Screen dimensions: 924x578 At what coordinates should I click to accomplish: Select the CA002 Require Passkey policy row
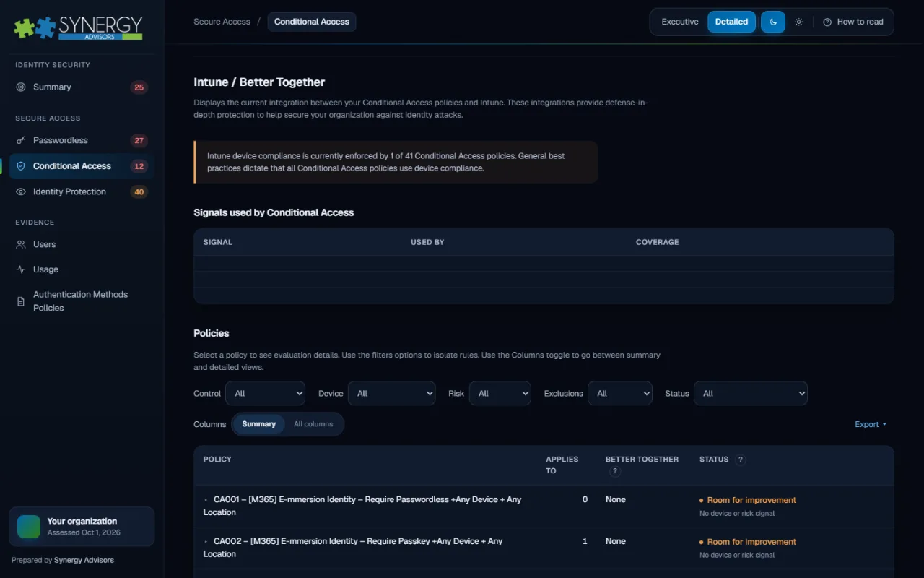(544, 548)
